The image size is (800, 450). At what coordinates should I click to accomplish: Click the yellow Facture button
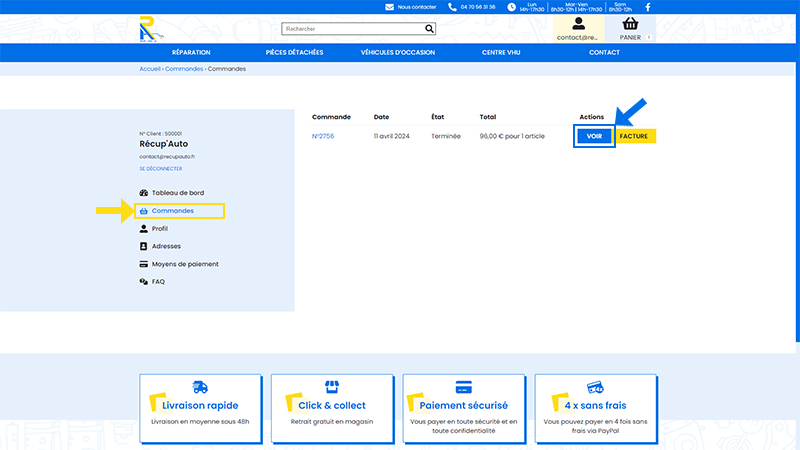(x=634, y=136)
